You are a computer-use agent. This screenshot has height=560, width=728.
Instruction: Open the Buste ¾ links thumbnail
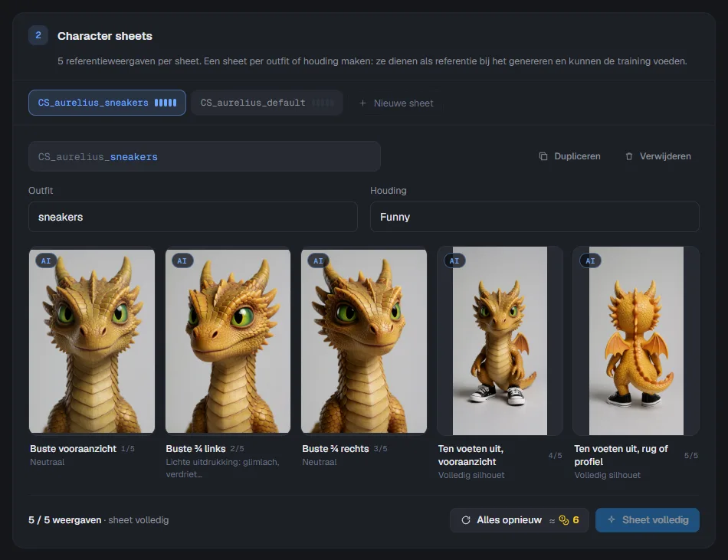click(228, 341)
